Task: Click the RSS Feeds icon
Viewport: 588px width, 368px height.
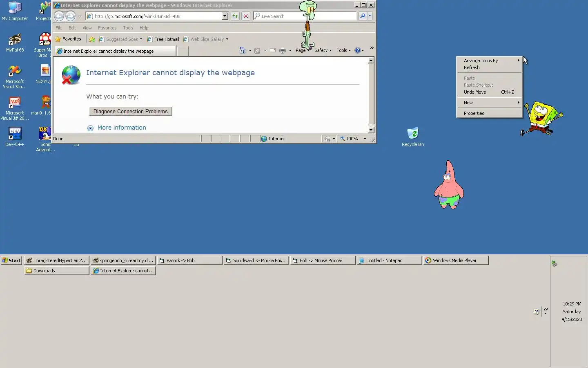Action: click(x=257, y=50)
